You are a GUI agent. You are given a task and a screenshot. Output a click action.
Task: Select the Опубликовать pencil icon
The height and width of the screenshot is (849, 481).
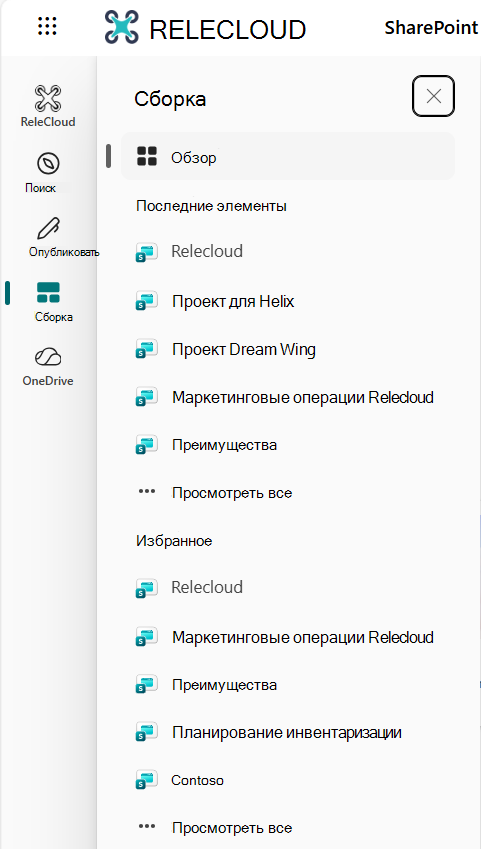coord(49,228)
